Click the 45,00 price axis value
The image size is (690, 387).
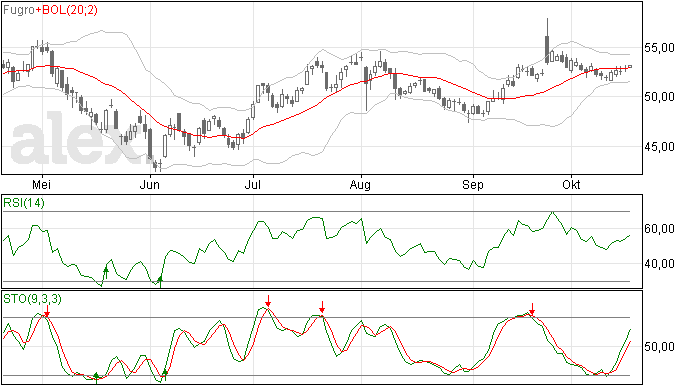pyautogui.click(x=659, y=147)
